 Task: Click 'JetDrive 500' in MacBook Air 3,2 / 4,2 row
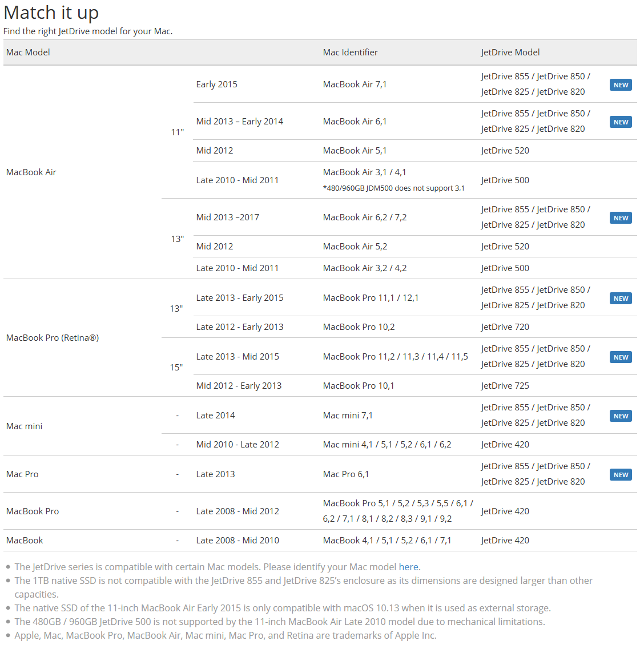(505, 268)
